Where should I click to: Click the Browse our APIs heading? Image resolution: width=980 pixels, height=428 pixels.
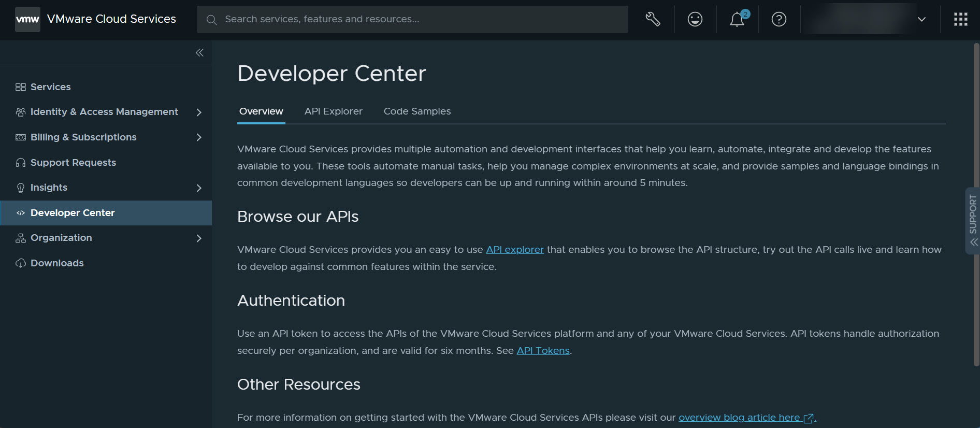click(298, 217)
